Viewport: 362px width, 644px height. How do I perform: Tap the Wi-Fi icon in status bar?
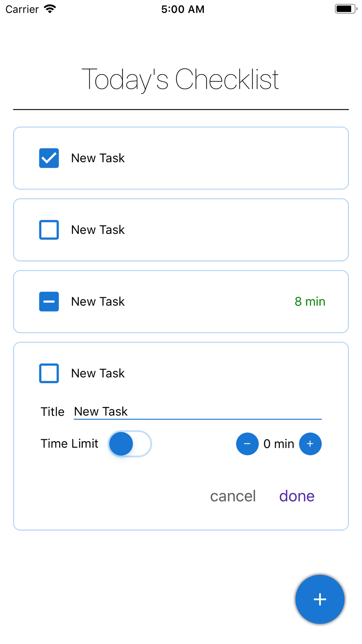(x=50, y=9)
